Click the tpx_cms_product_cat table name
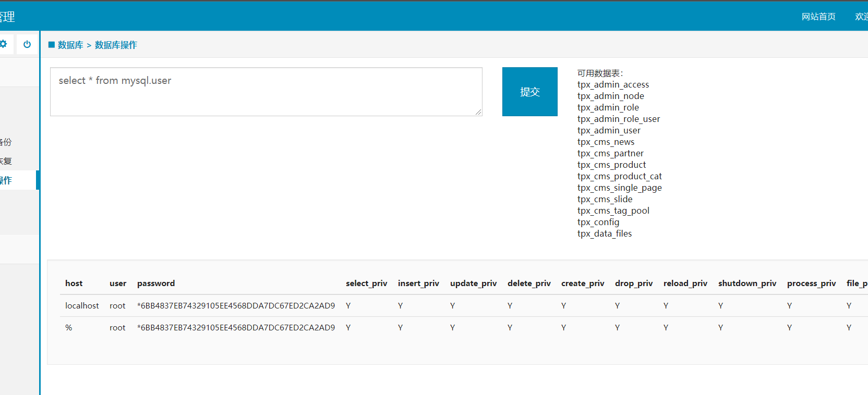The height and width of the screenshot is (395, 868). coord(619,176)
